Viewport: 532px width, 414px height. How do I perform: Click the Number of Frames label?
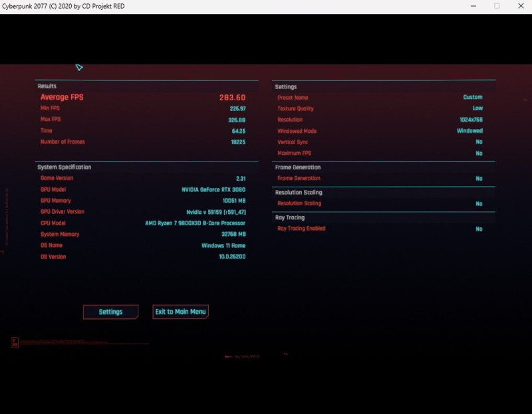[x=63, y=142]
